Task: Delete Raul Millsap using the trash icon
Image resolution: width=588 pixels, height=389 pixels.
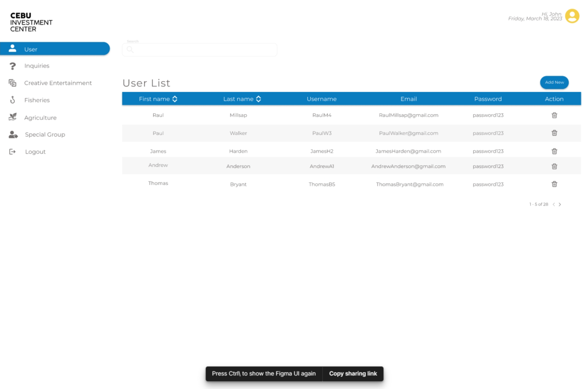Action: (x=554, y=115)
